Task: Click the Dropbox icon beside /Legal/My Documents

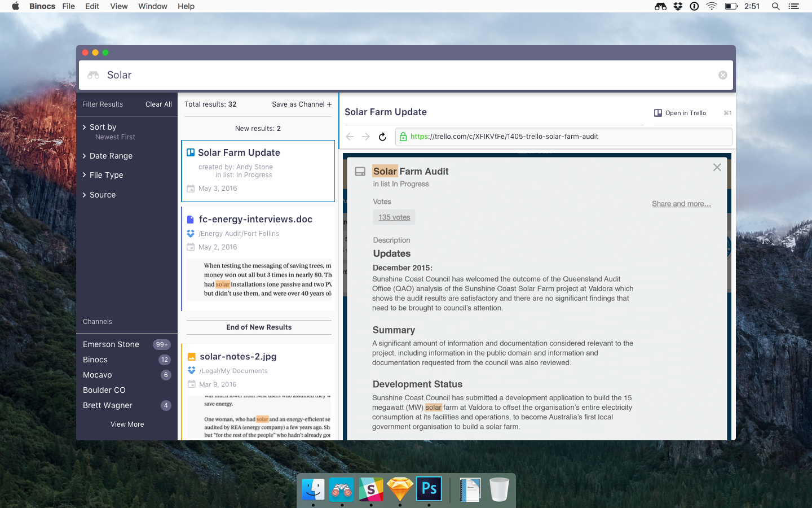Action: [192, 371]
